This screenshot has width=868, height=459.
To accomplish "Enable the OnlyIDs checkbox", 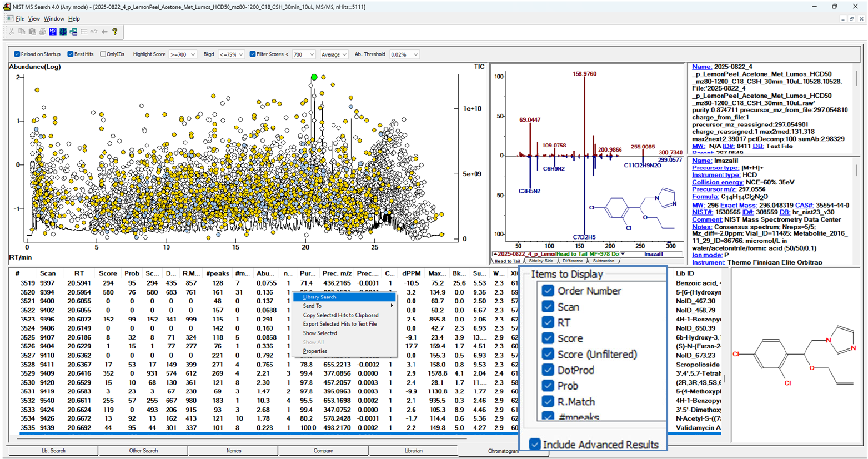I will 103,54.
